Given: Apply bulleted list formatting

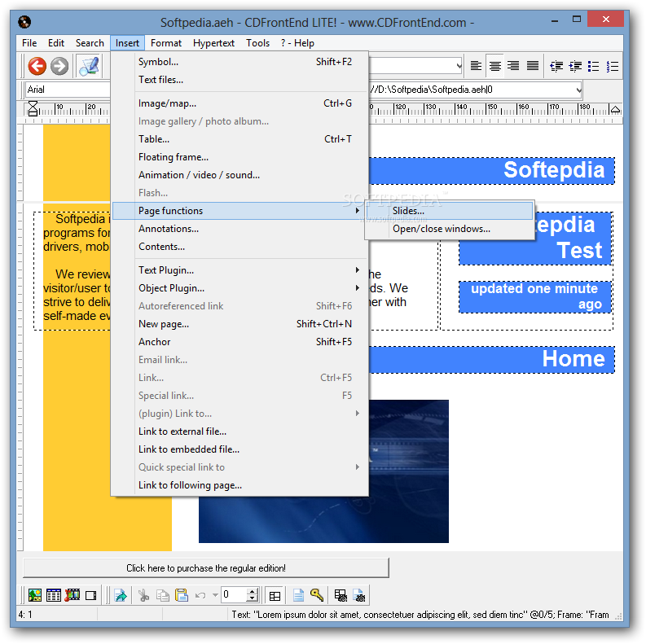Looking at the screenshot, I should pos(593,66).
